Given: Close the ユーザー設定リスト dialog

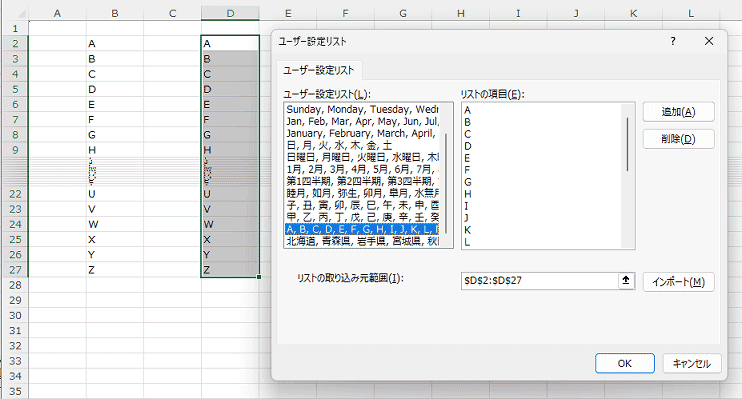Looking at the screenshot, I should [x=708, y=41].
